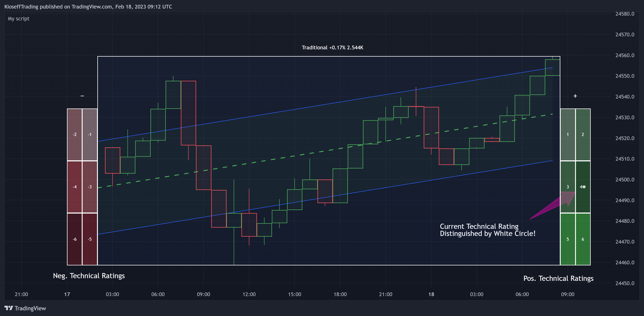Image resolution: width=644 pixels, height=316 pixels.
Task: Click the 24480.0 price axis label
Action: click(x=625, y=221)
